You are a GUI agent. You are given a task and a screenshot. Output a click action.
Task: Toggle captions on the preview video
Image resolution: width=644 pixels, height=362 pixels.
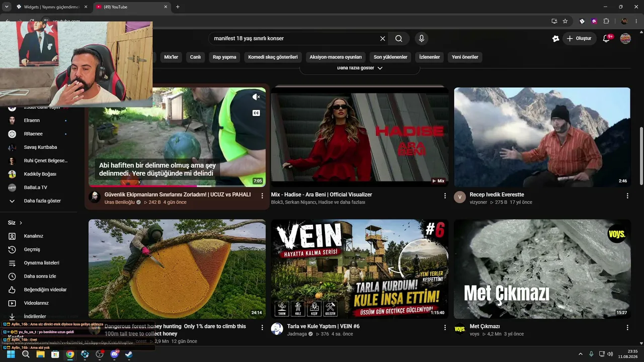coord(256,113)
